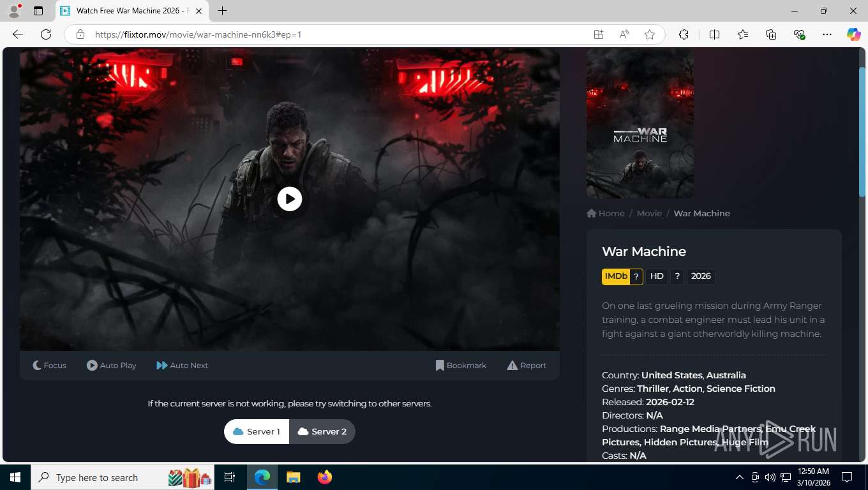Open Settings and more menu
868x490 pixels.
(827, 34)
